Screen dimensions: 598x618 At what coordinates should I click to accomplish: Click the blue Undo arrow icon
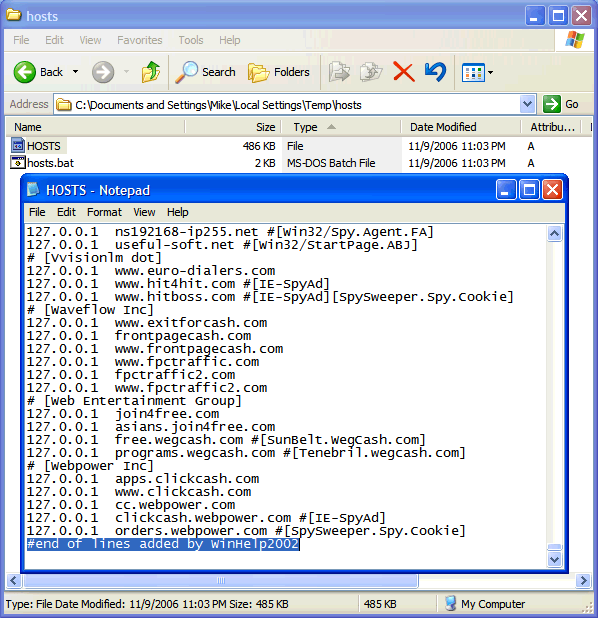pyautogui.click(x=435, y=72)
